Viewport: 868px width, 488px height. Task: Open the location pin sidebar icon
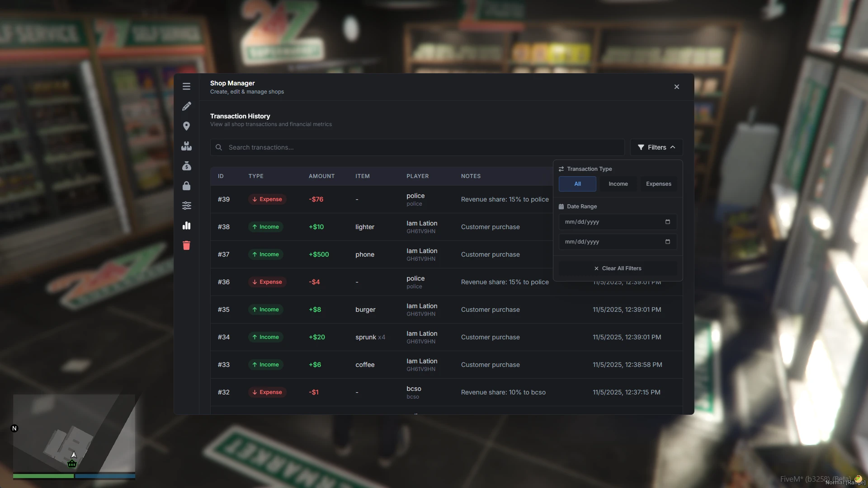[x=186, y=126]
